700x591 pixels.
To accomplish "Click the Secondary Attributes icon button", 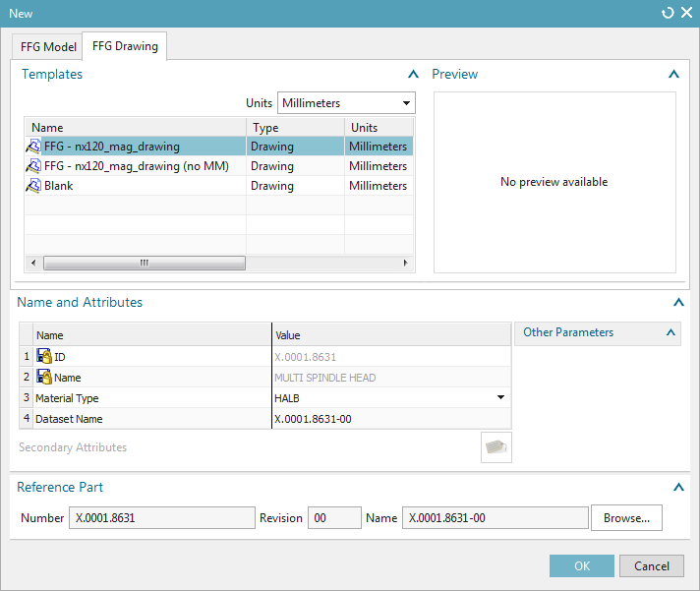I will tap(496, 447).
